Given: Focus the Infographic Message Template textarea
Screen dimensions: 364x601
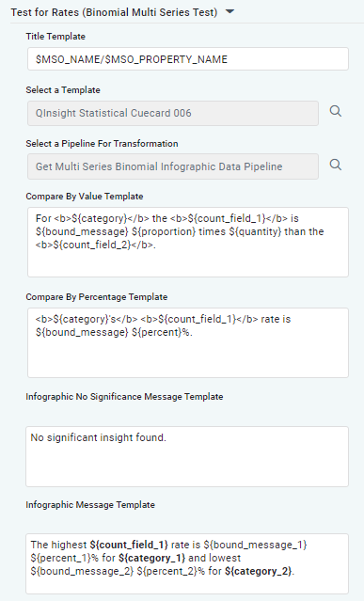Looking at the screenshot, I should pos(187,563).
